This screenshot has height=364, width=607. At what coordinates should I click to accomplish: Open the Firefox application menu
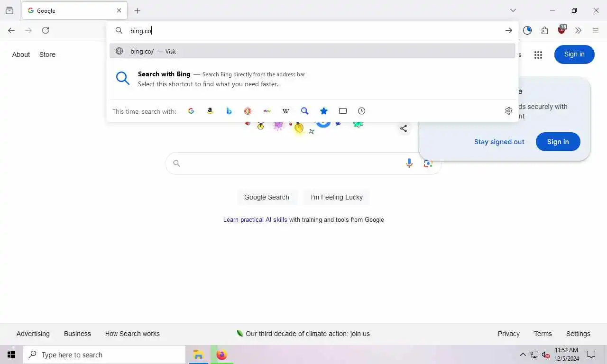(x=596, y=30)
